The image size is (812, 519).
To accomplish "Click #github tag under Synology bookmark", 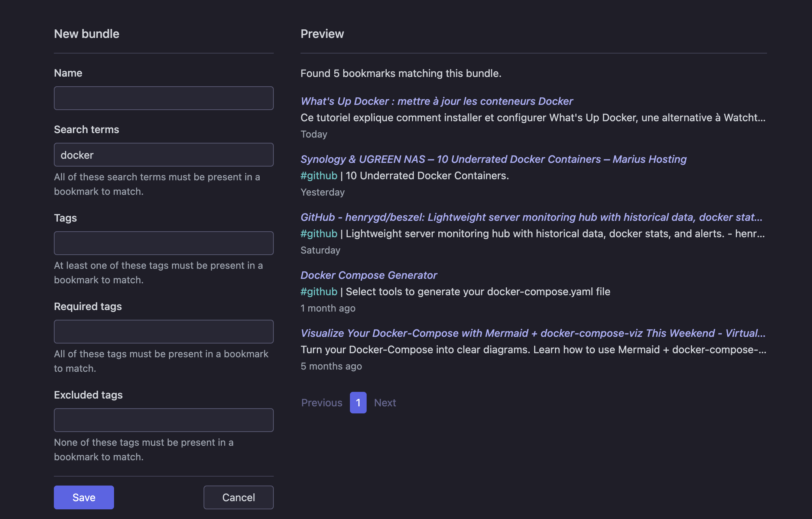I will pos(319,175).
